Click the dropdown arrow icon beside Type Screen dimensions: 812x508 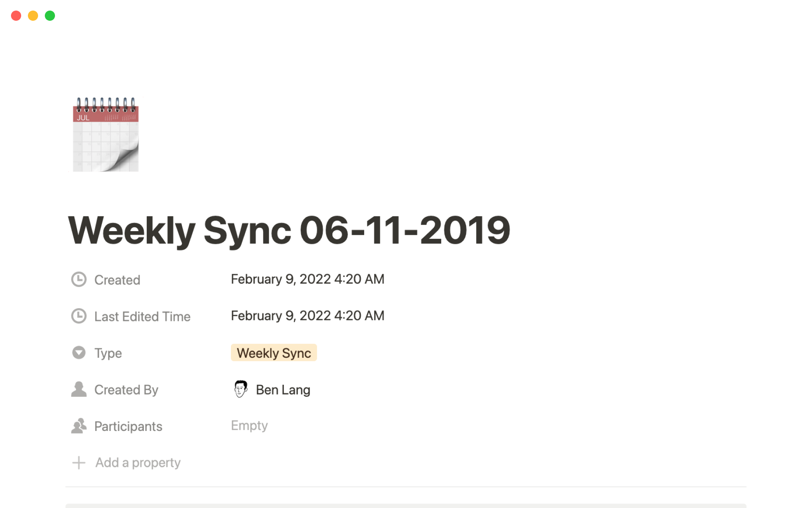[x=79, y=353]
